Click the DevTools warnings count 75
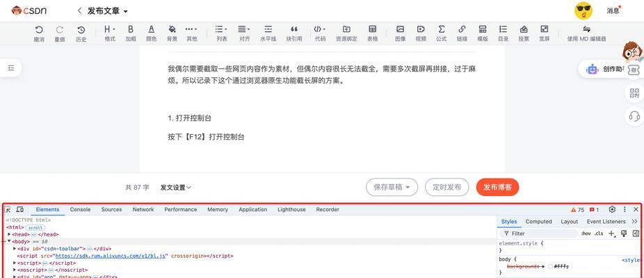644x278 pixels. coord(577,209)
